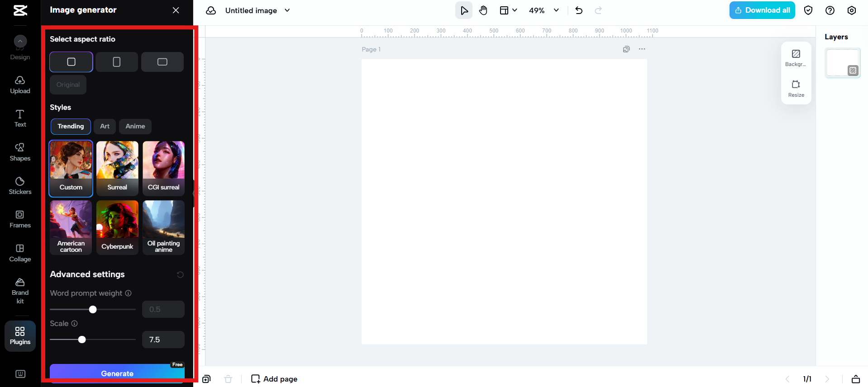Duplicate page from the bottom bar
The image size is (868, 387).
tap(206, 379)
